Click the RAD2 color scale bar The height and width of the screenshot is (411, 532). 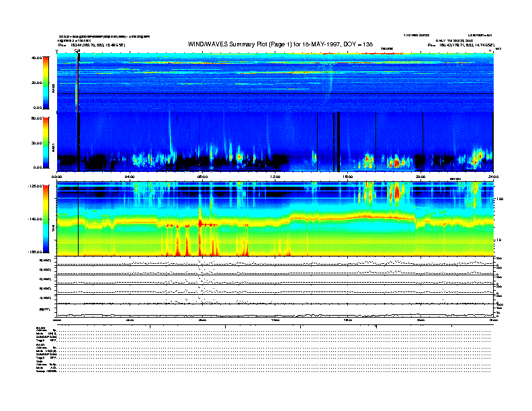(x=46, y=83)
